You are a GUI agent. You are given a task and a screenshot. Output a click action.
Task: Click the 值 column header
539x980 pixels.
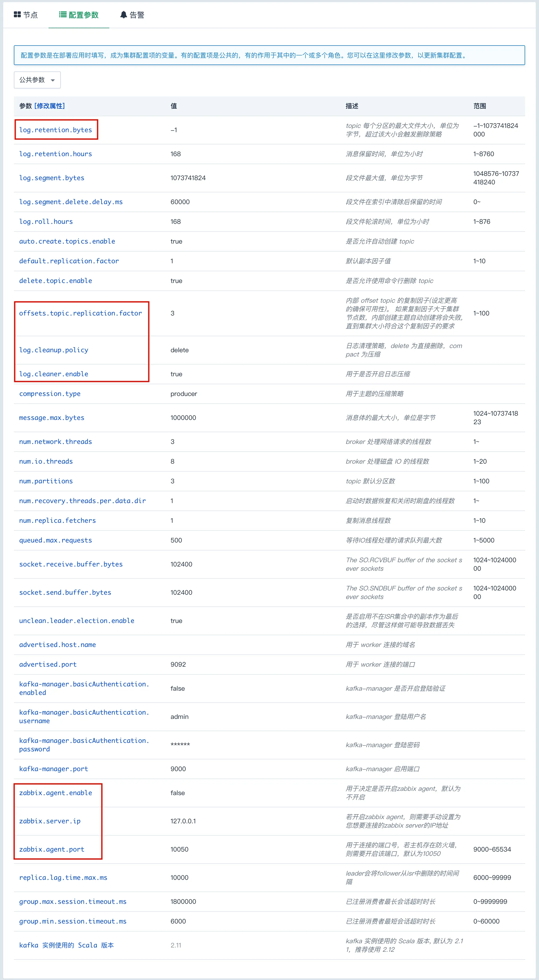(x=174, y=106)
